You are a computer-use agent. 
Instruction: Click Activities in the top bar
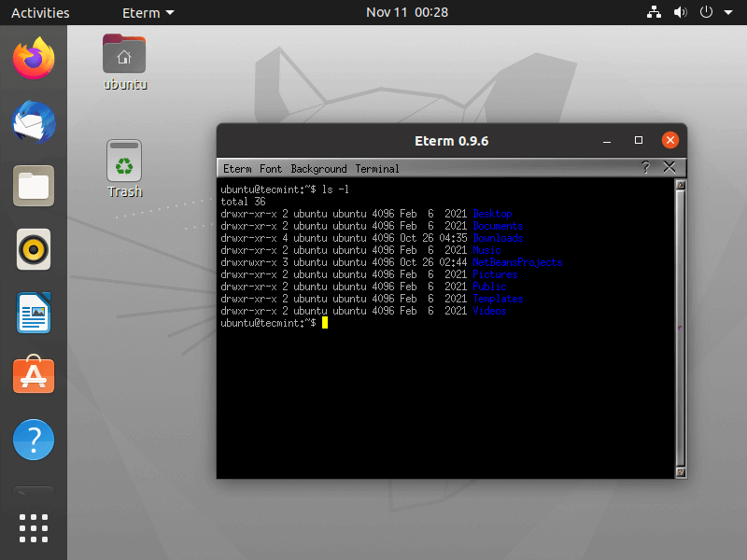coord(40,13)
